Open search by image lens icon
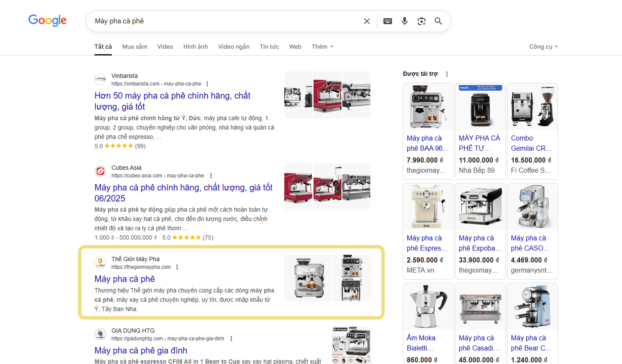 (x=422, y=21)
